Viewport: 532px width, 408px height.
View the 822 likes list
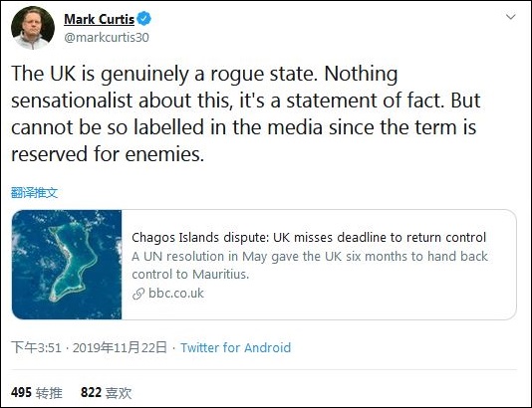(107, 393)
